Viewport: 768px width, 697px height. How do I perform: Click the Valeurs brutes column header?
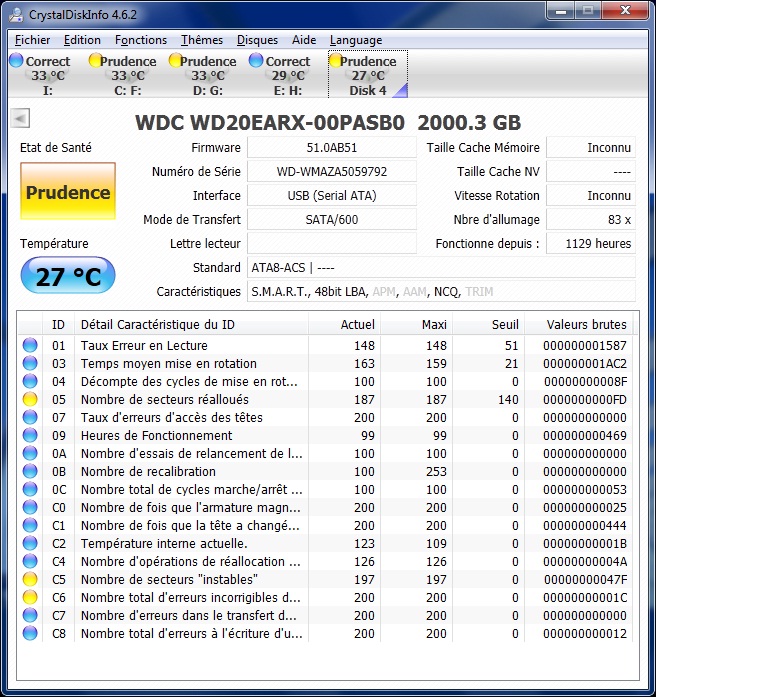coord(578,324)
